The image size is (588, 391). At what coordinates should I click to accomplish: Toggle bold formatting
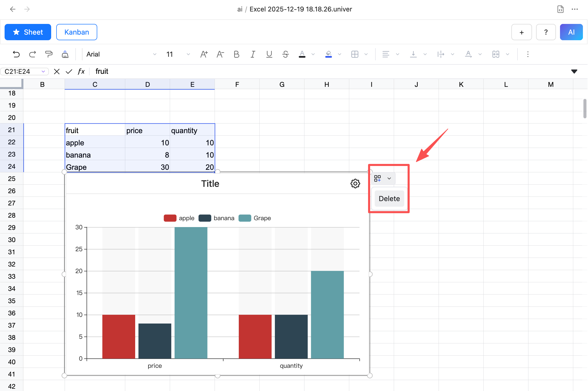pos(236,54)
